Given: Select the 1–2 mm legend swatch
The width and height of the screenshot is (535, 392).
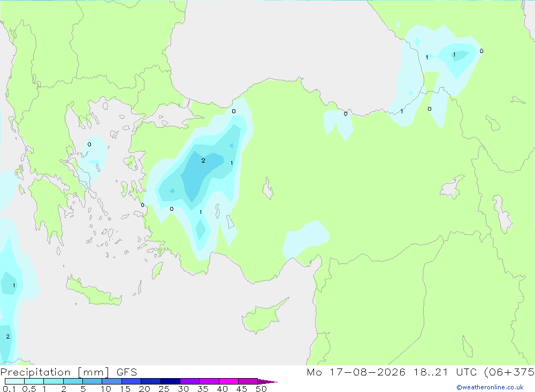Looking at the screenshot, I should (x=53, y=381).
